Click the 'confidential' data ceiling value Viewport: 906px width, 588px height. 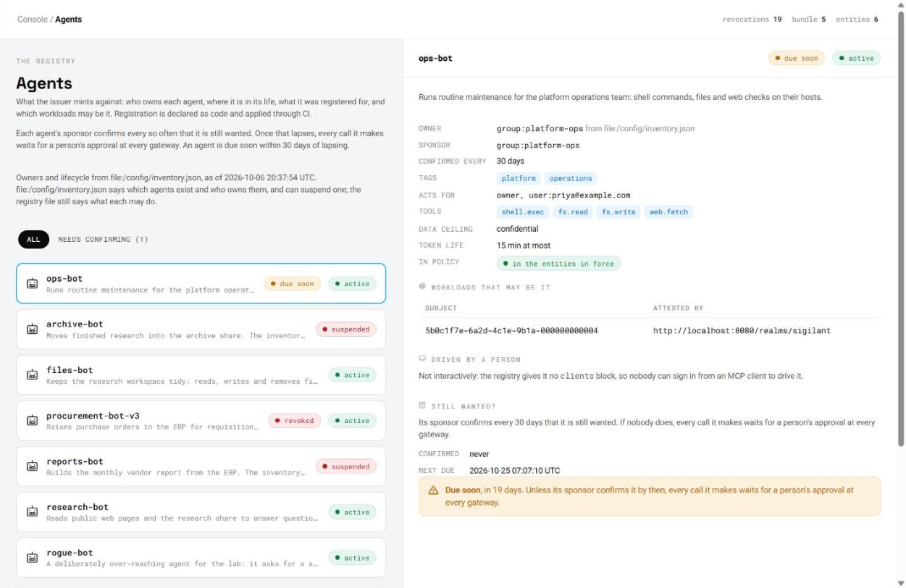pyautogui.click(x=517, y=229)
